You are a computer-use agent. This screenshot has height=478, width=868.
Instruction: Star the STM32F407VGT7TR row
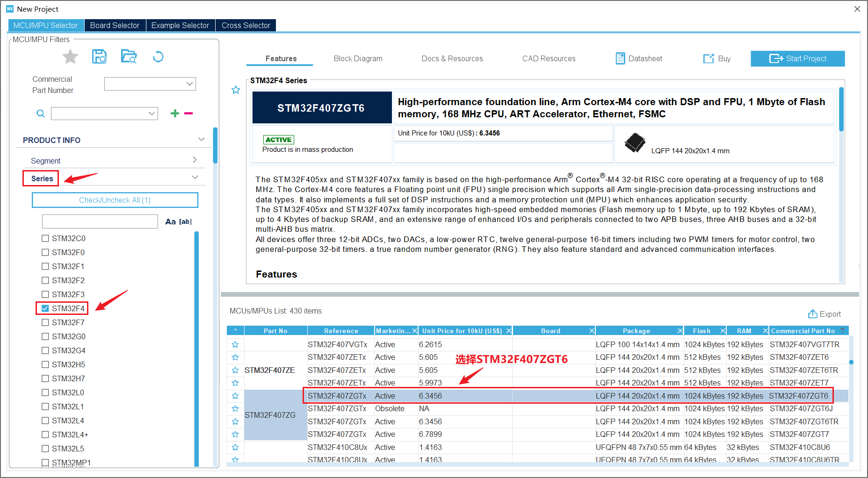pos(235,344)
